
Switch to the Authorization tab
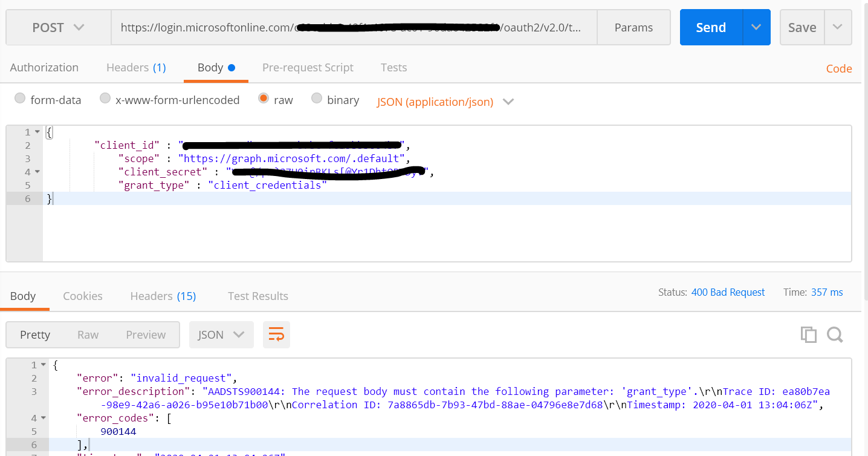44,67
